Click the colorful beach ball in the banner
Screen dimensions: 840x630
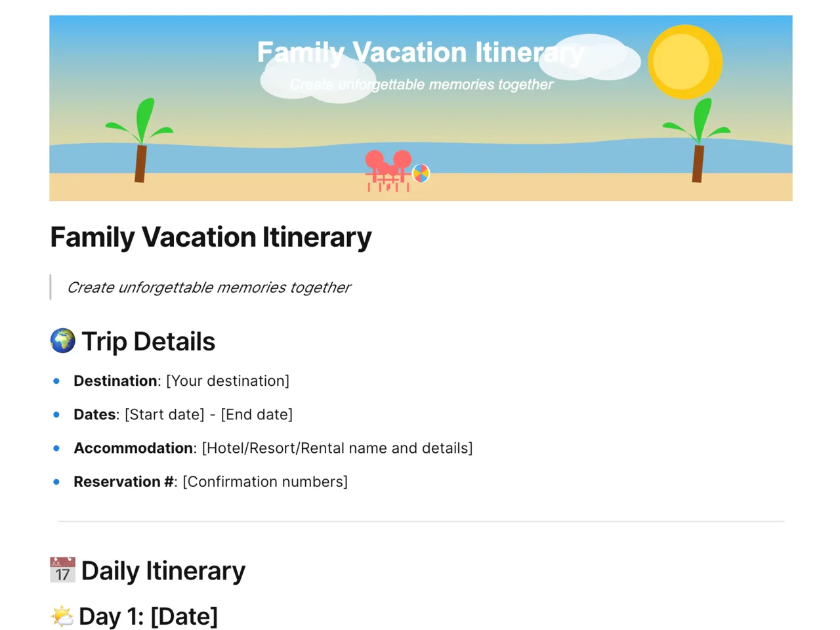(x=421, y=173)
